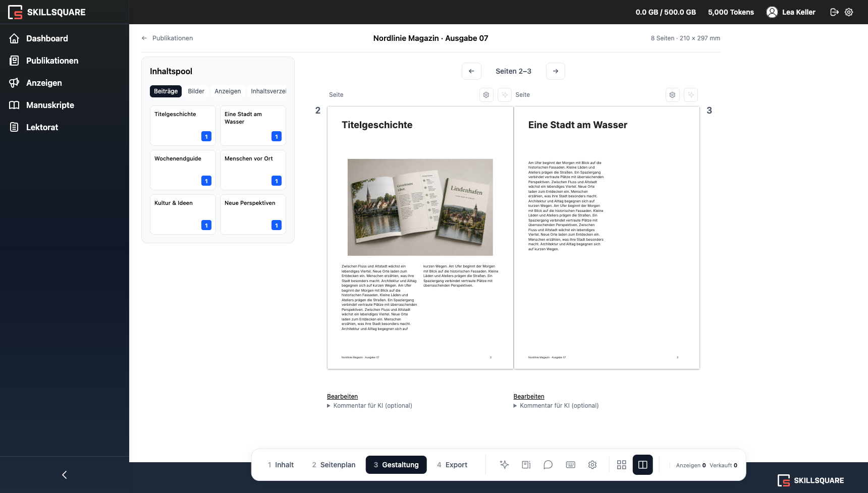Click the Bearbeiten link under page 2
This screenshot has width=868, height=493.
click(x=342, y=397)
